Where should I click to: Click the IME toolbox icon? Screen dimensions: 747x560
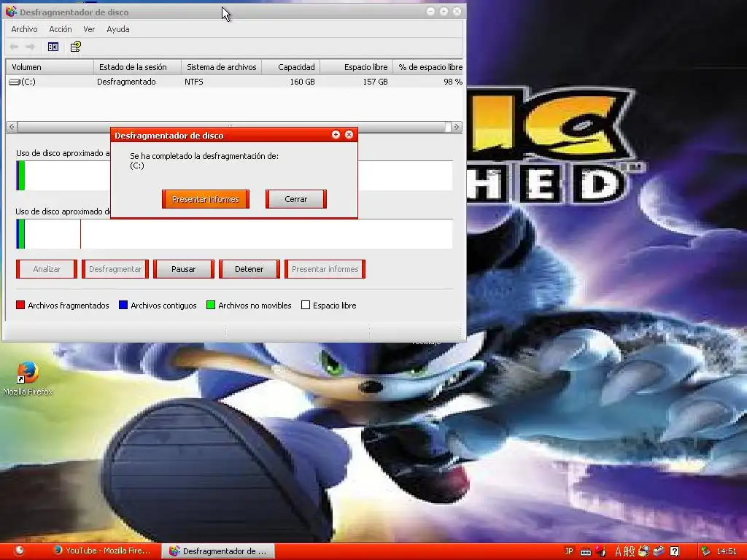pos(659,551)
